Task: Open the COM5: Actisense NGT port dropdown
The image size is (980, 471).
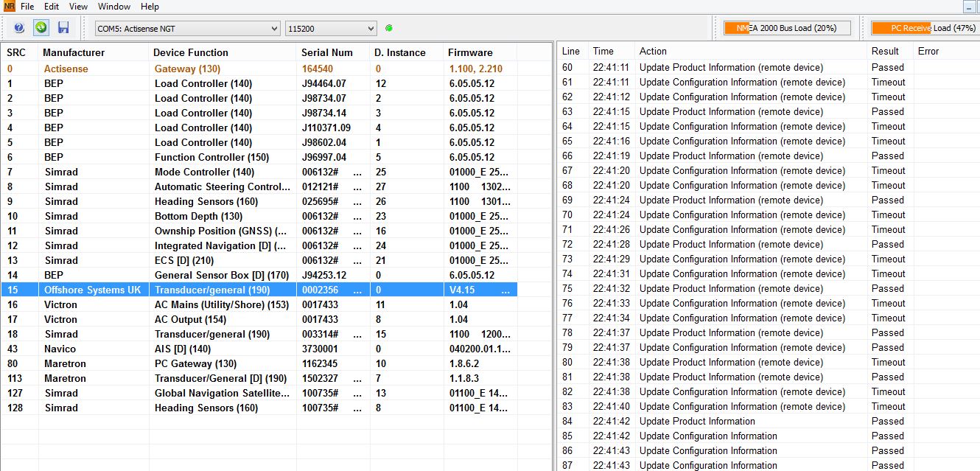Action: point(187,29)
